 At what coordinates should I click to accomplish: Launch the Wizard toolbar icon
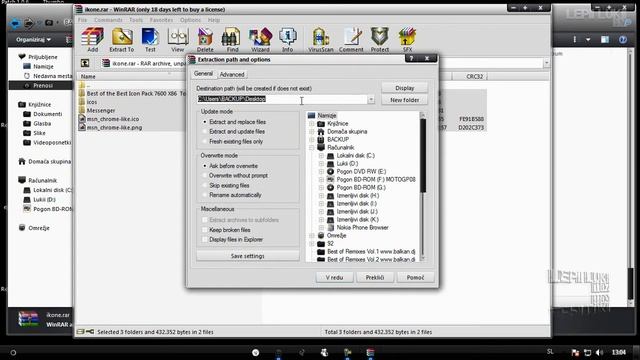pyautogui.click(x=260, y=40)
